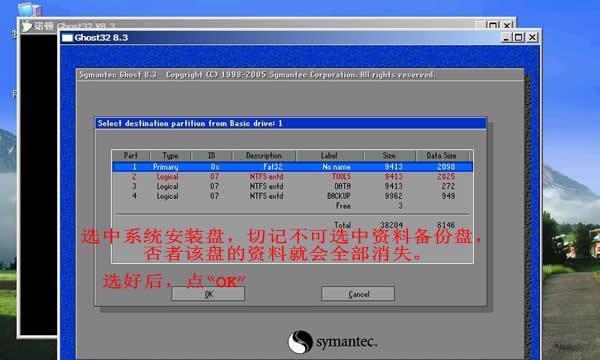Image resolution: width=600 pixels, height=360 pixels.
Task: Close the front Ghost32 8.3 window
Action: click(x=532, y=37)
